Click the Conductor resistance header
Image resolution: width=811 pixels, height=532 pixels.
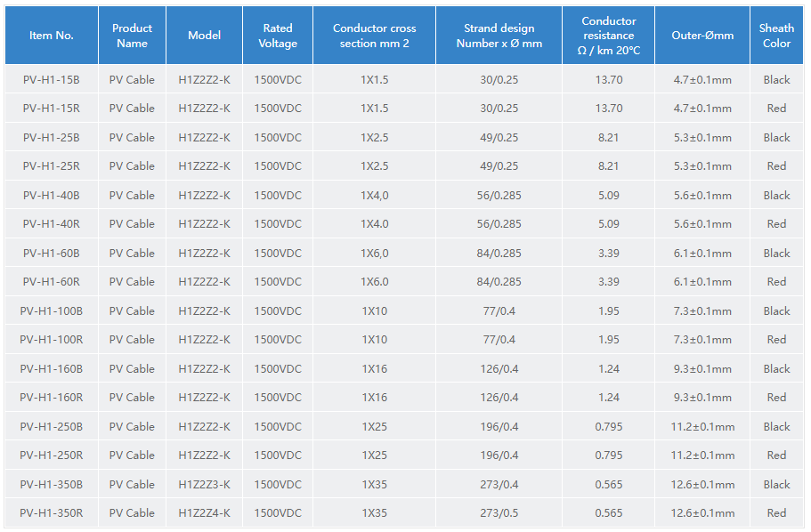pyautogui.click(x=608, y=36)
